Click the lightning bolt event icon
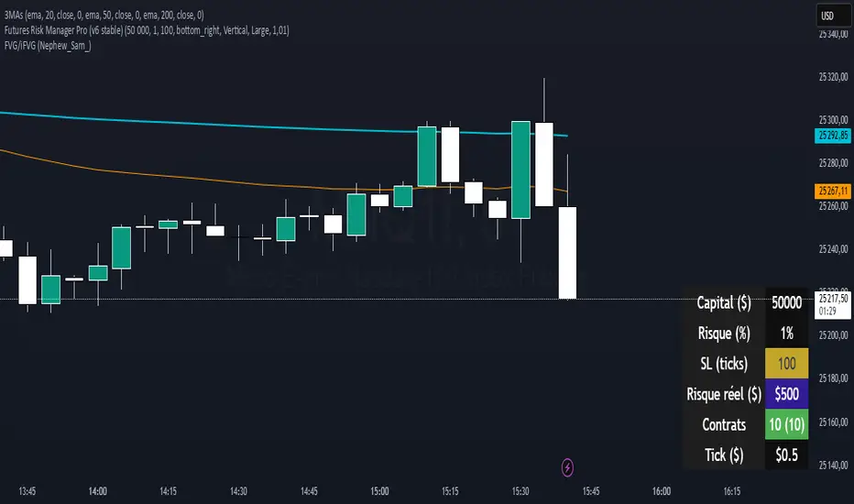 (x=567, y=467)
